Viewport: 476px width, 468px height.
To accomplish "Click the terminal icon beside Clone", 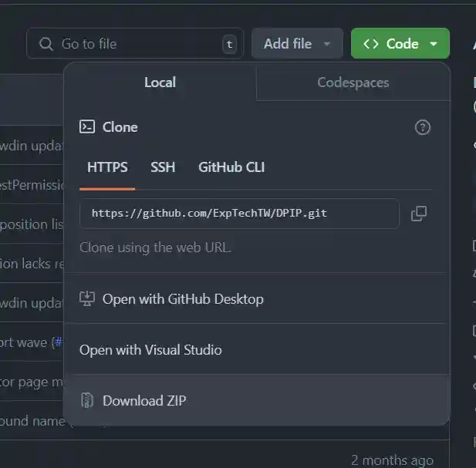I will [x=87, y=126].
